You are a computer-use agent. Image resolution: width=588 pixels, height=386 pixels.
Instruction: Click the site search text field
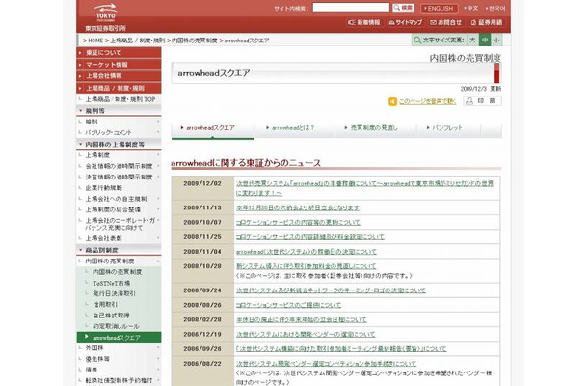(351, 7)
